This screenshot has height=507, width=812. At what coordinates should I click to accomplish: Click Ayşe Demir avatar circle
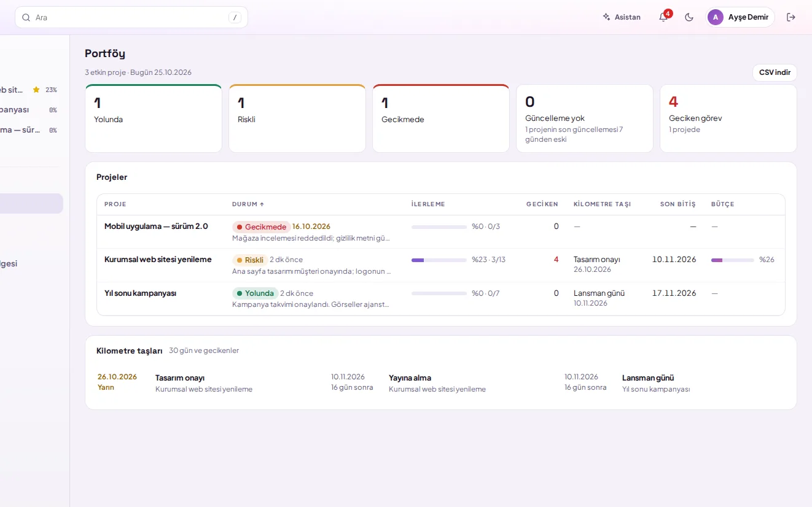pyautogui.click(x=716, y=17)
